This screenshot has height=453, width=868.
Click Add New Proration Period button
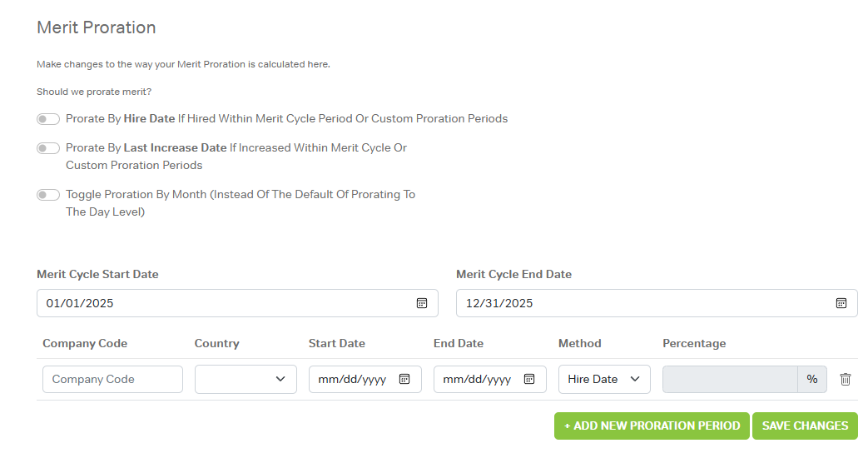click(x=652, y=426)
